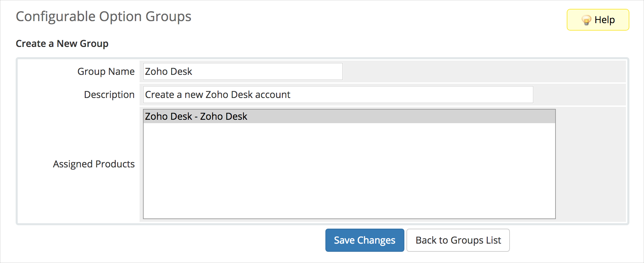Click the 'Create a New Group' subheading
The width and height of the screenshot is (644, 263).
(62, 44)
